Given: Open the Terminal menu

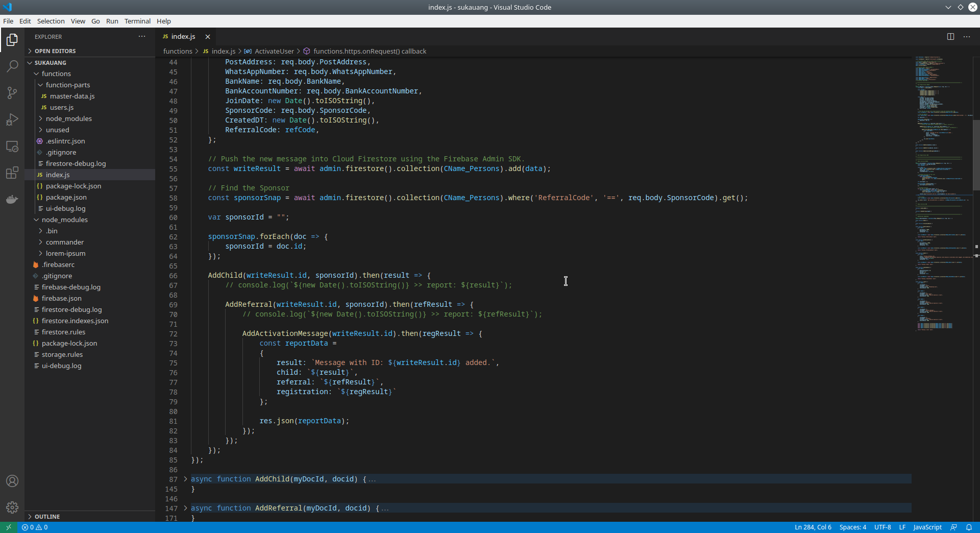Looking at the screenshot, I should point(137,21).
